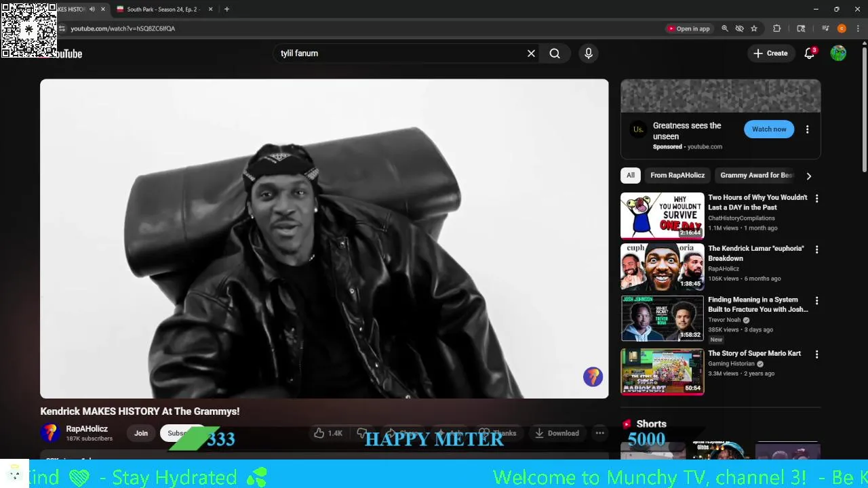868x488 pixels.
Task: Click crossed-out eye tracking protection icon
Action: click(x=740, y=28)
